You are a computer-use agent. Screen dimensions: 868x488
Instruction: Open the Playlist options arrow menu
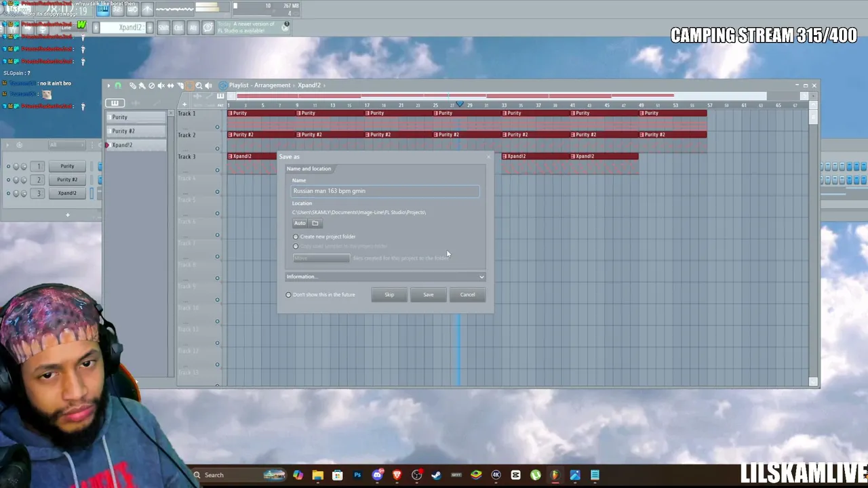[108, 85]
